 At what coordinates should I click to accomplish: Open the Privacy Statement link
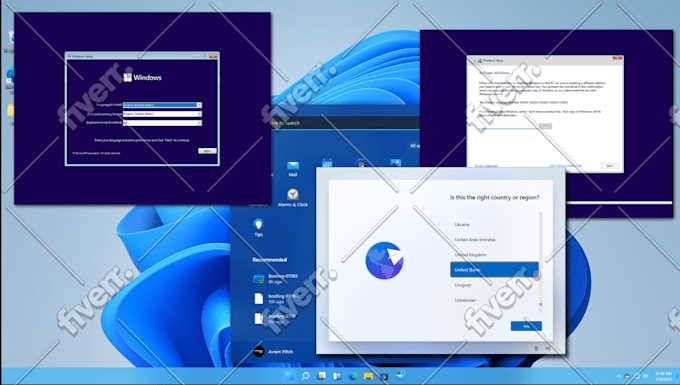486,166
